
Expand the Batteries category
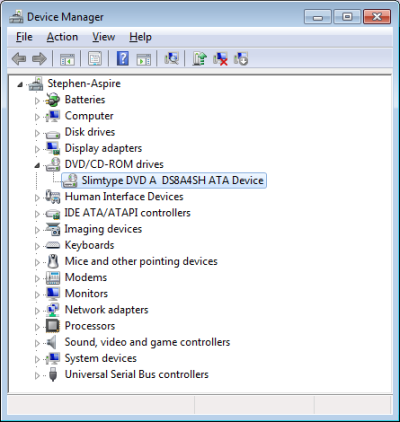37,100
